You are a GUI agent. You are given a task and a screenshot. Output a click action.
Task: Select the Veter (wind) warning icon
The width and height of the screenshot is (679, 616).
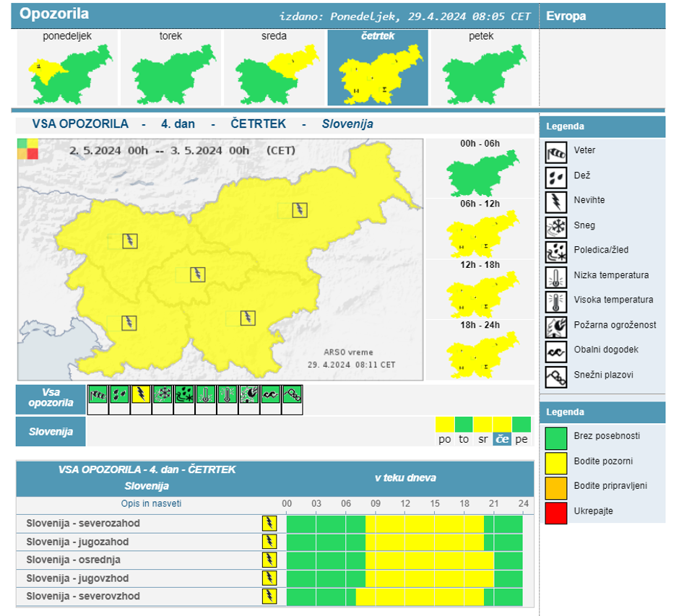pyautogui.click(x=555, y=152)
